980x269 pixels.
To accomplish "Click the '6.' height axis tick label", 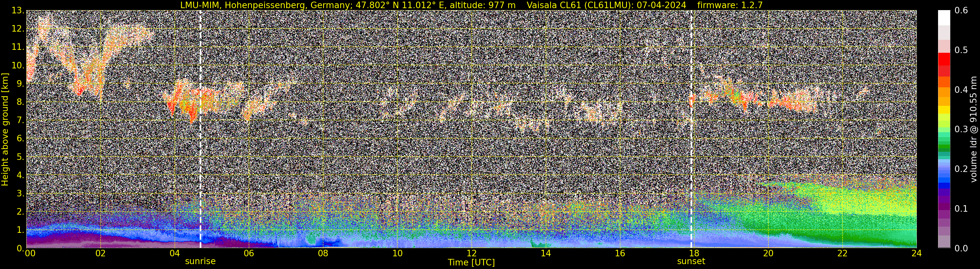I will click(20, 139).
